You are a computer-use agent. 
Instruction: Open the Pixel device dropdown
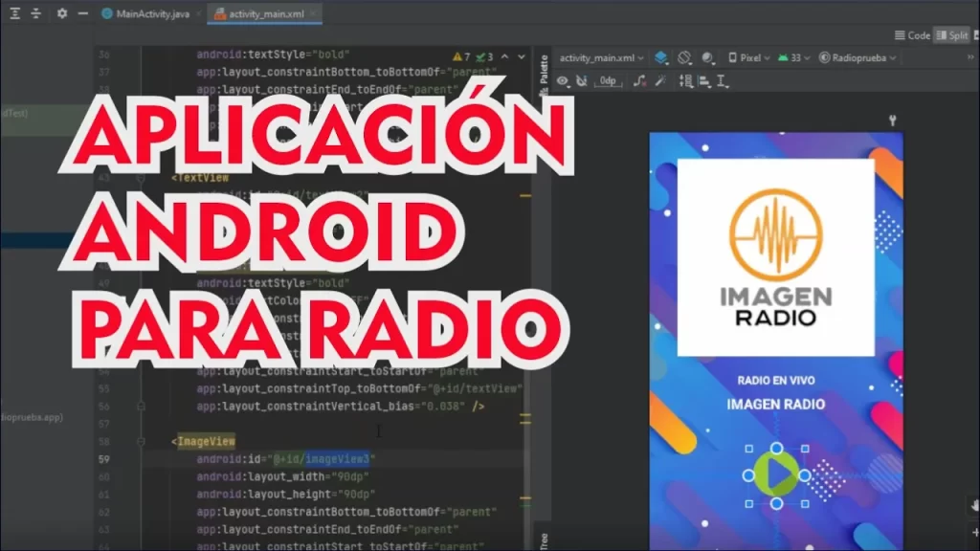[749, 57]
